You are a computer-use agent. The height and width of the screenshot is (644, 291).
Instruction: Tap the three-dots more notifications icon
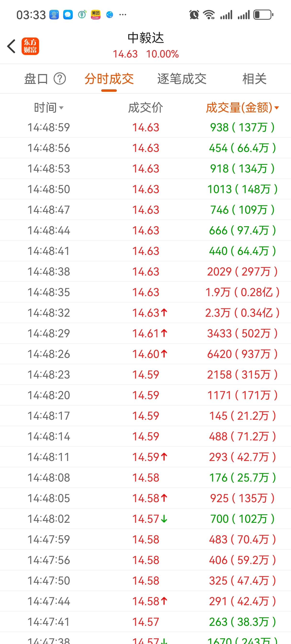click(123, 15)
